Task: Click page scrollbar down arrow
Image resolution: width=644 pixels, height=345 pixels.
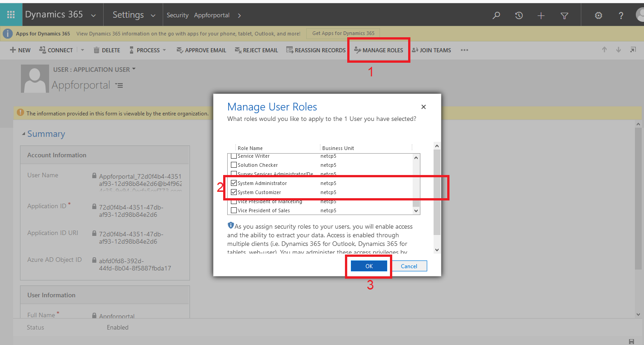Action: (639, 314)
